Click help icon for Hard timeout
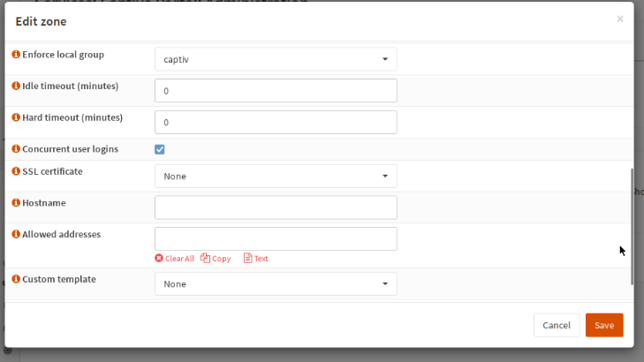The image size is (644, 362). coord(16,117)
